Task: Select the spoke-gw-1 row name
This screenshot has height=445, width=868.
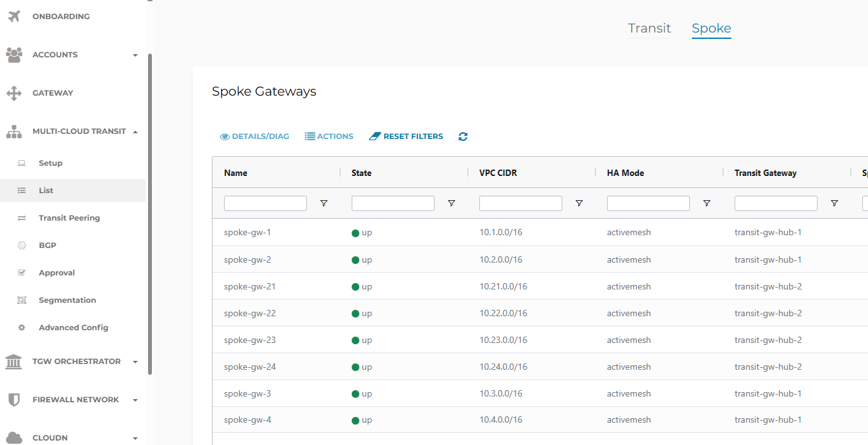Action: point(248,233)
